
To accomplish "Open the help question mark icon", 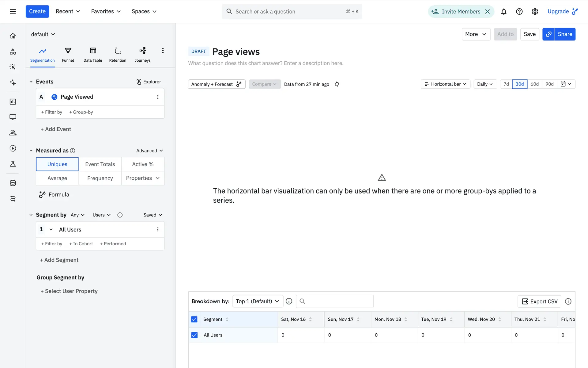I will pos(519,12).
